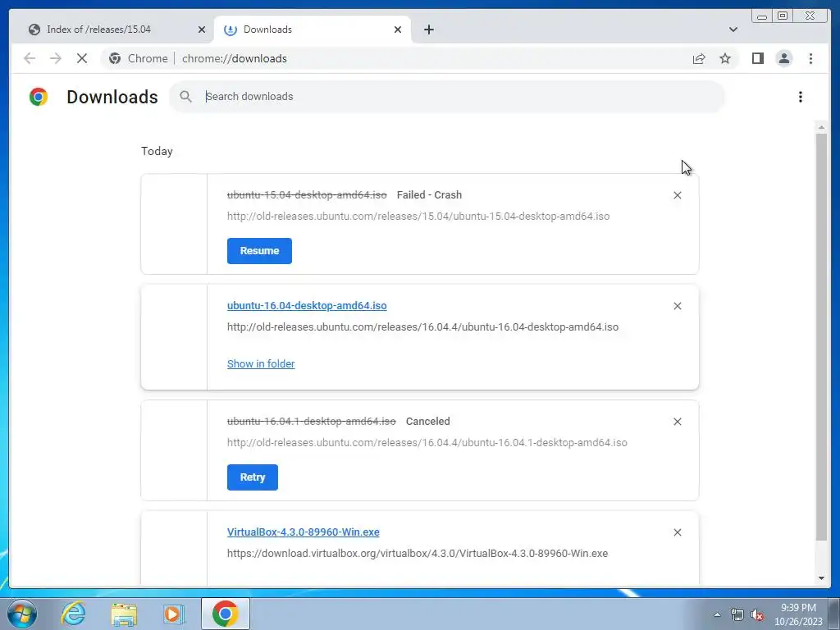Viewport: 840px width, 630px height.
Task: Open the Downloads page more-actions menu
Action: 801,97
